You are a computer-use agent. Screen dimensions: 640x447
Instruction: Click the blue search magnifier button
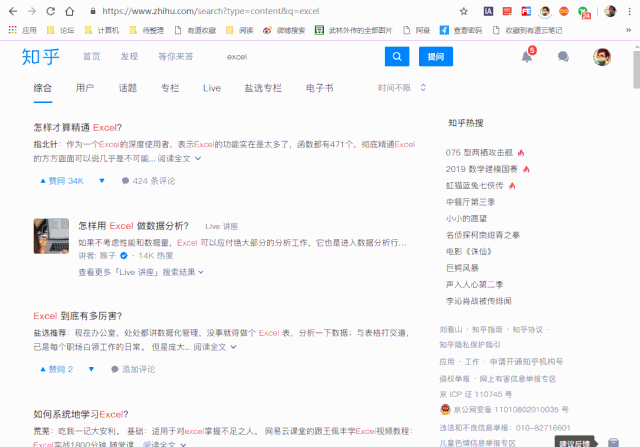pos(397,57)
